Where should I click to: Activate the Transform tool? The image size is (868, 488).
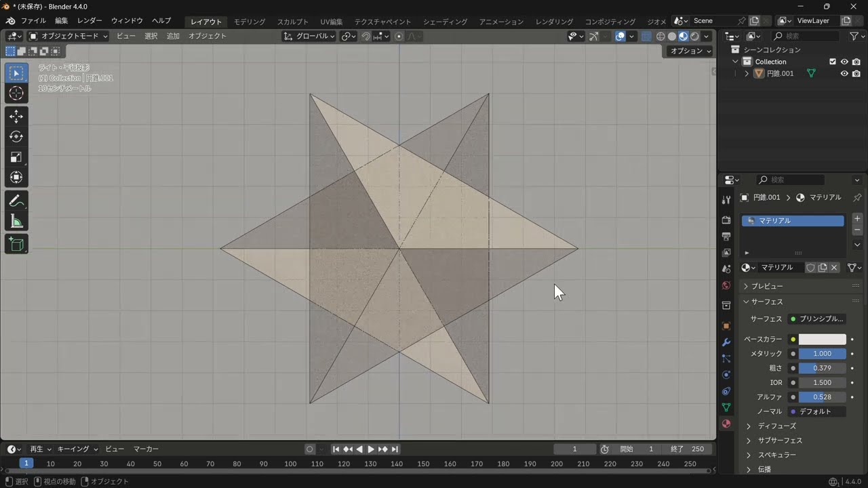point(16,178)
